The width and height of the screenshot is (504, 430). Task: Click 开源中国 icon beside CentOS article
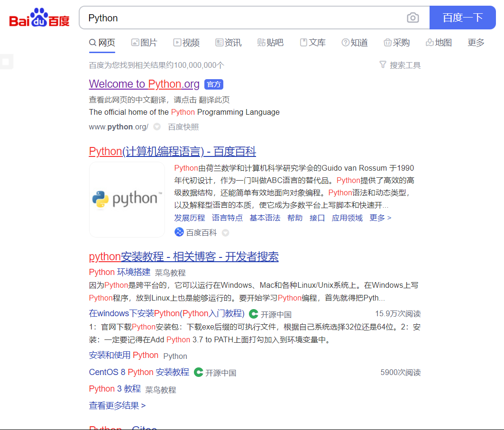(199, 372)
